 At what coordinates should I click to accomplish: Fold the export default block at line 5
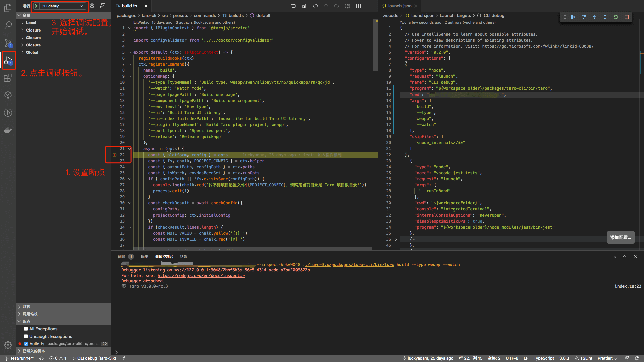pos(130,52)
